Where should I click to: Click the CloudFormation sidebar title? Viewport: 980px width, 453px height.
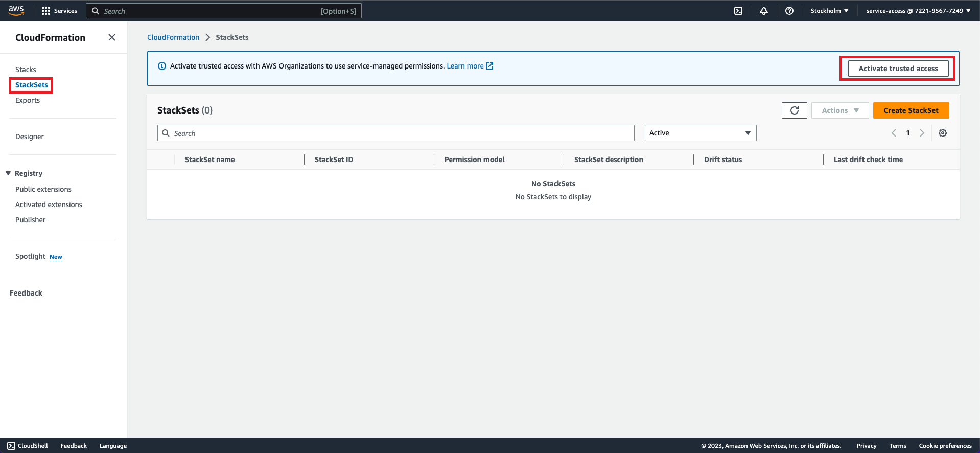(50, 37)
